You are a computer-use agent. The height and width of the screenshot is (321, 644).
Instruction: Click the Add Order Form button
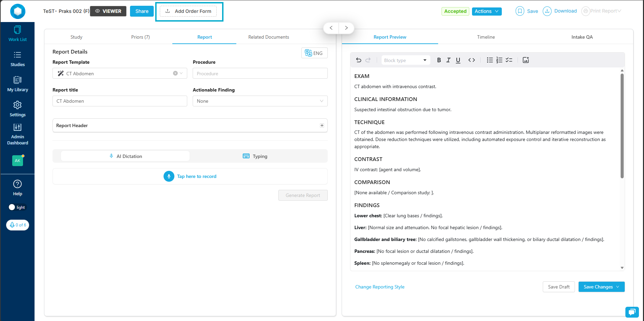(188, 11)
